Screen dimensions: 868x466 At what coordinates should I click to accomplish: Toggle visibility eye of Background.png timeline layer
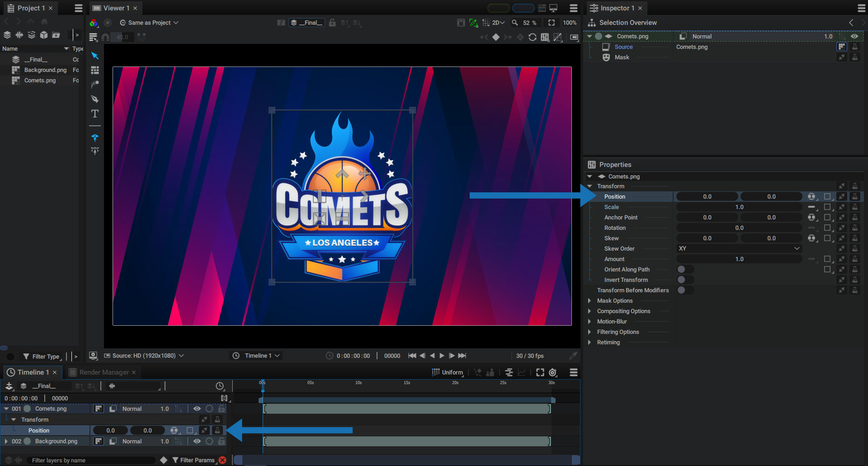pyautogui.click(x=197, y=441)
